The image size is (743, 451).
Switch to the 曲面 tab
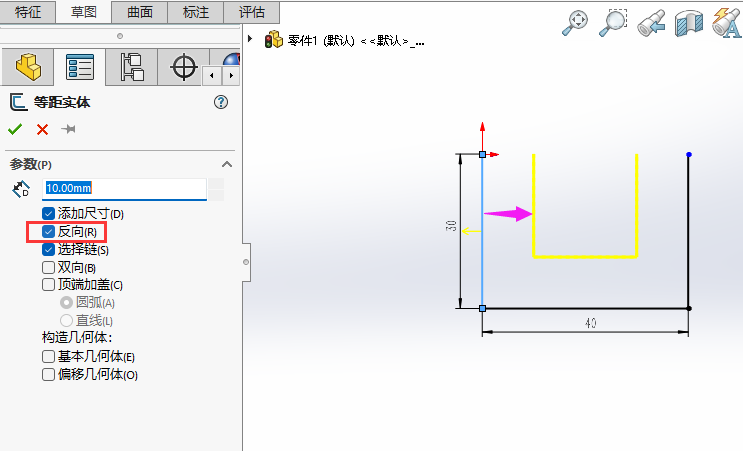pyautogui.click(x=140, y=12)
